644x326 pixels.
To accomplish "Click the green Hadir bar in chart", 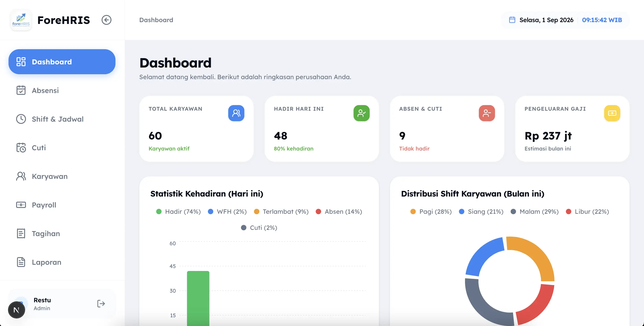I will point(198,298).
